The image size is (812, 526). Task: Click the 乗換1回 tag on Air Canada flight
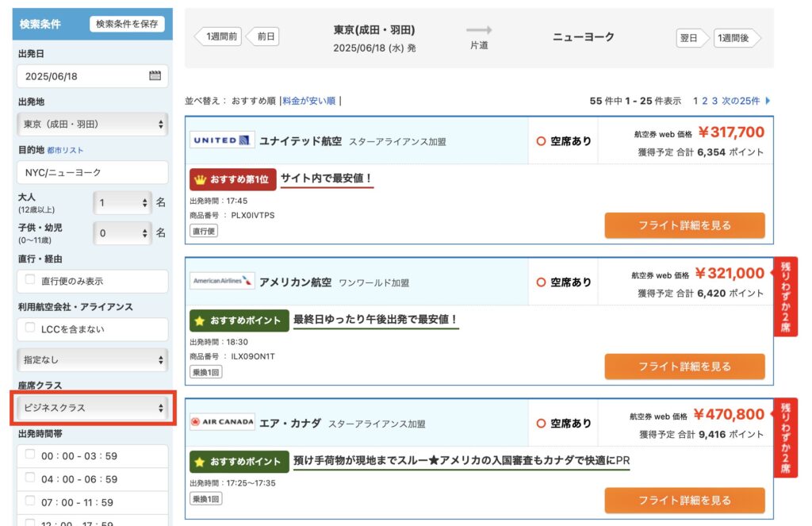point(205,499)
